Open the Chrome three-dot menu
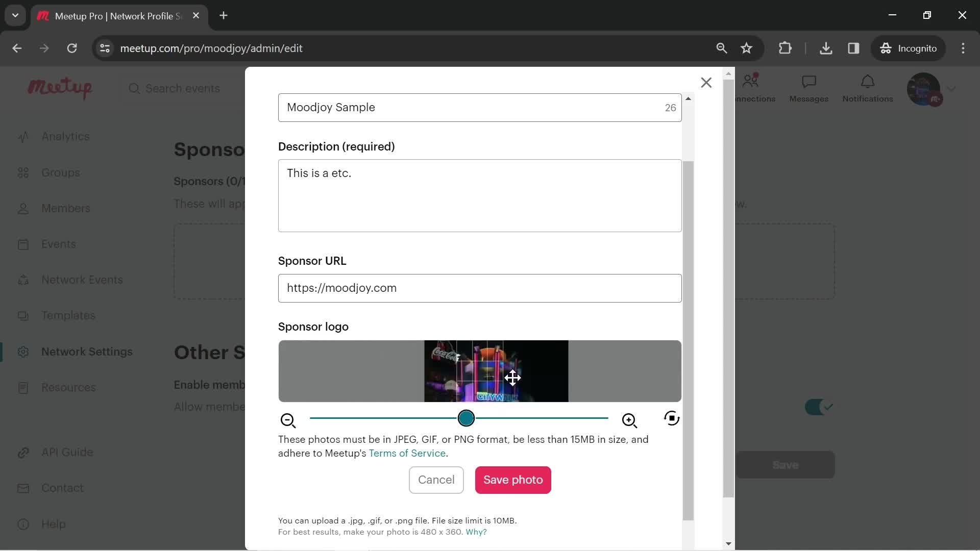The image size is (980, 551). pos(963,48)
